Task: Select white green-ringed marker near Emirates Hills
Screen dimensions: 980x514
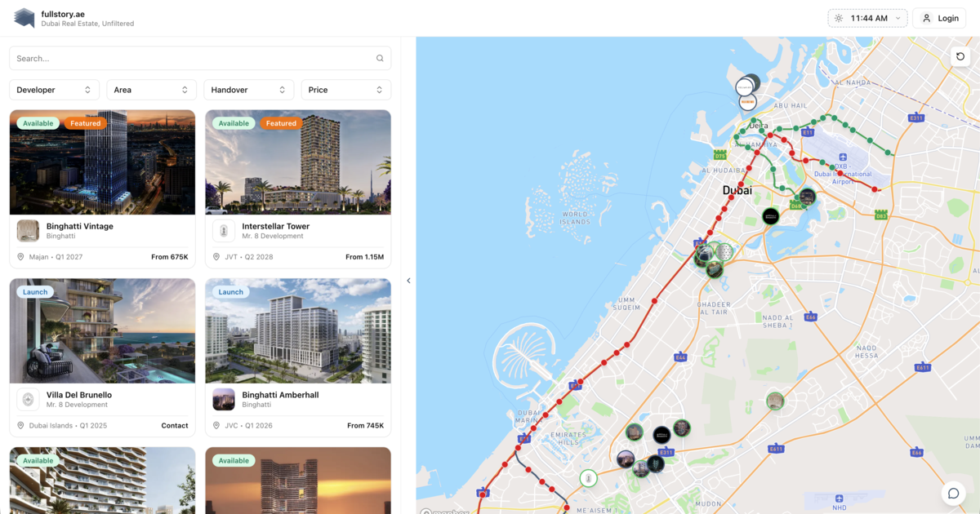Action: [x=588, y=478]
